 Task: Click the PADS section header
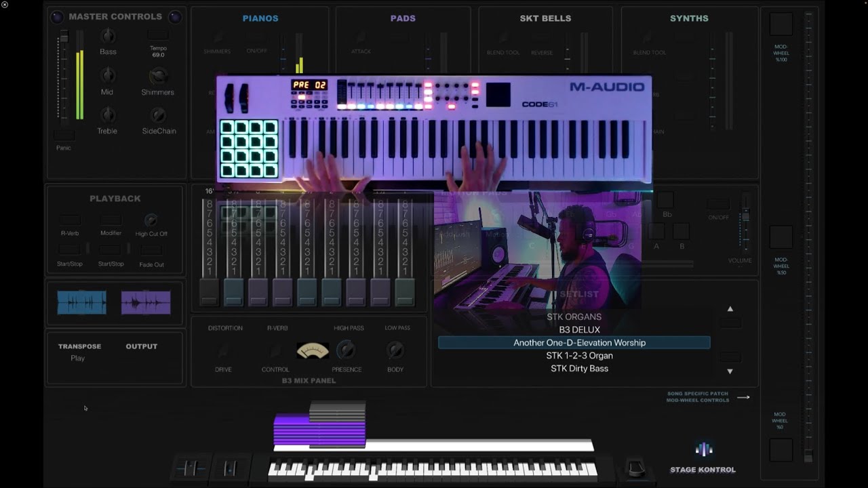pos(403,18)
